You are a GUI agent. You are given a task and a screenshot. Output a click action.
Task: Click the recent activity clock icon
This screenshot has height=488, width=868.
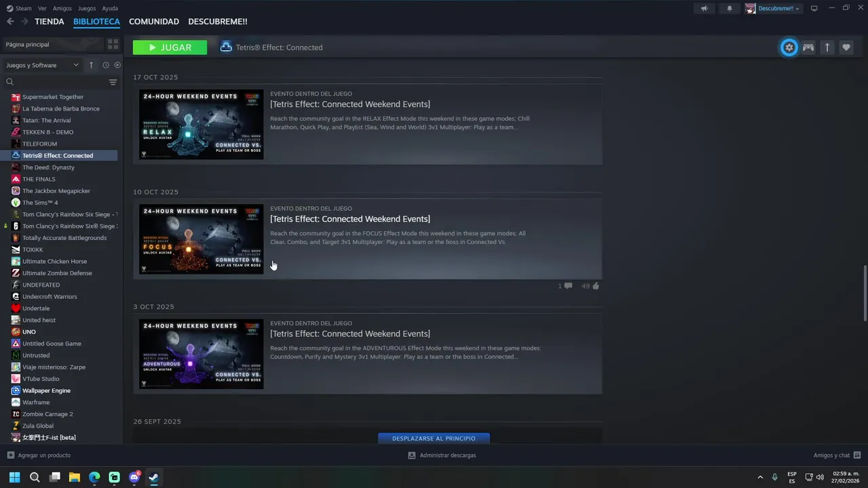[x=106, y=65]
